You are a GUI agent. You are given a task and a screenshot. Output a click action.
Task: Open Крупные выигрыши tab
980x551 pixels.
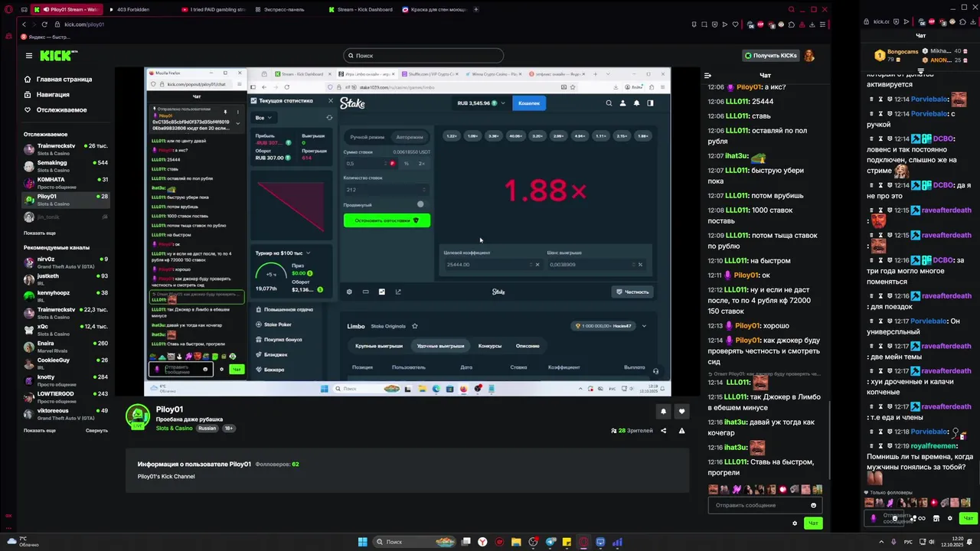[x=378, y=346]
